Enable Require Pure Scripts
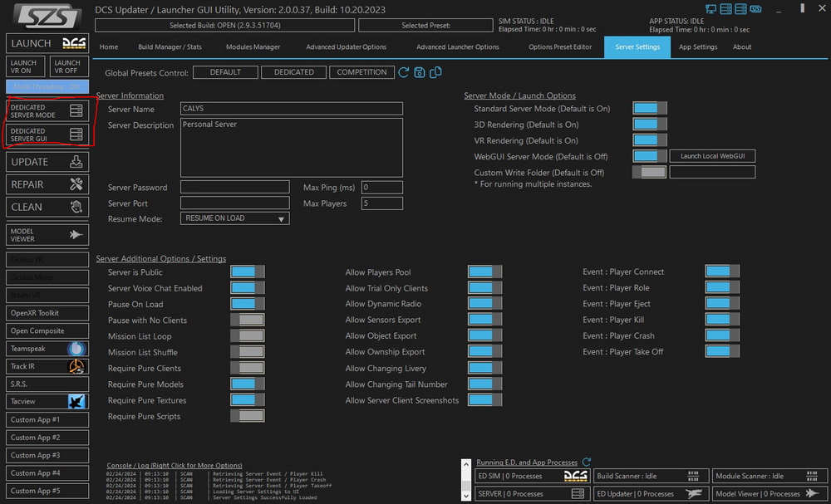 247,417
